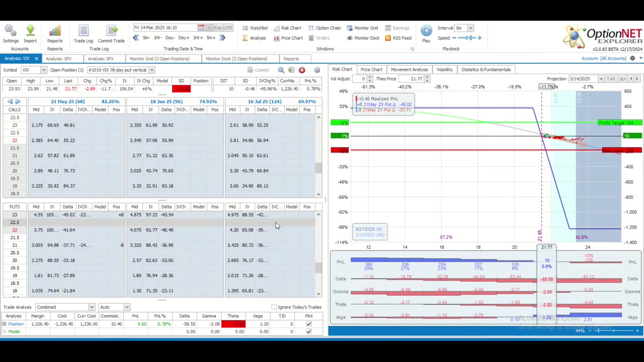Open the Monitor Grid window
Image resolution: width=644 pixels, height=362 pixels.
362,28
